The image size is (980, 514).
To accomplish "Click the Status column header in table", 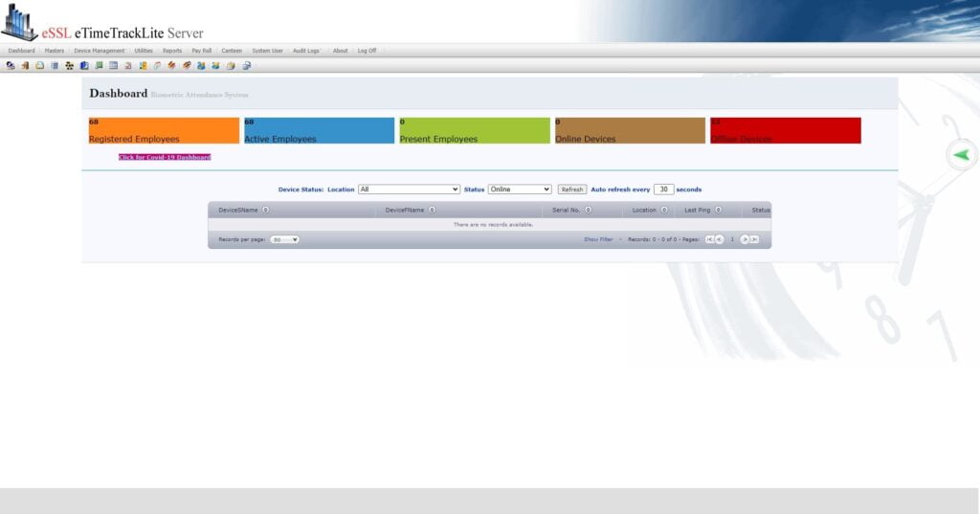I will (761, 211).
